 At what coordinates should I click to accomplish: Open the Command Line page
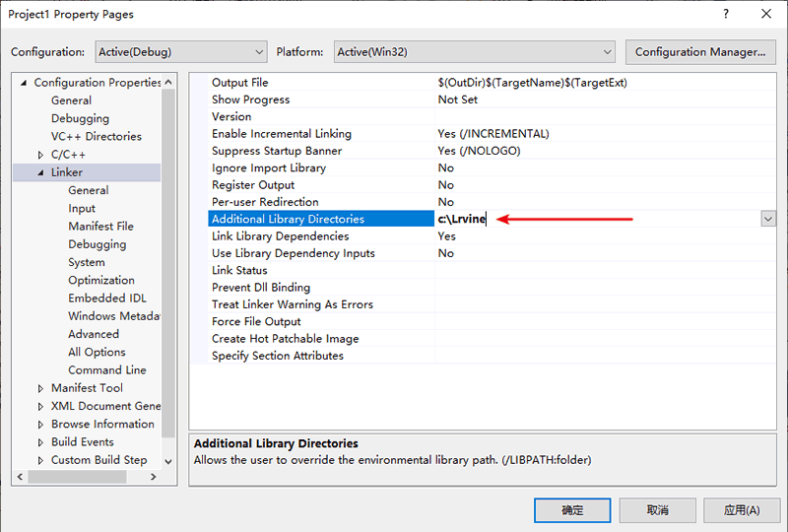(x=107, y=370)
